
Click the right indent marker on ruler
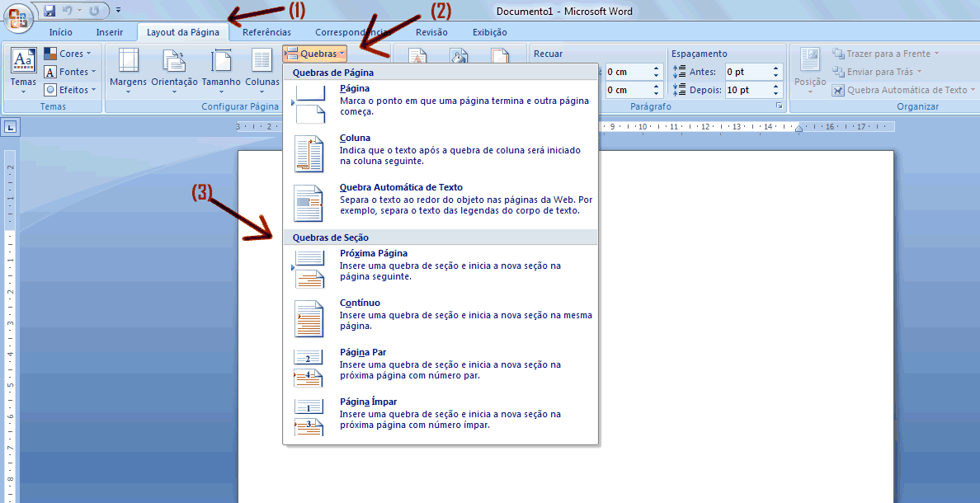tap(799, 129)
